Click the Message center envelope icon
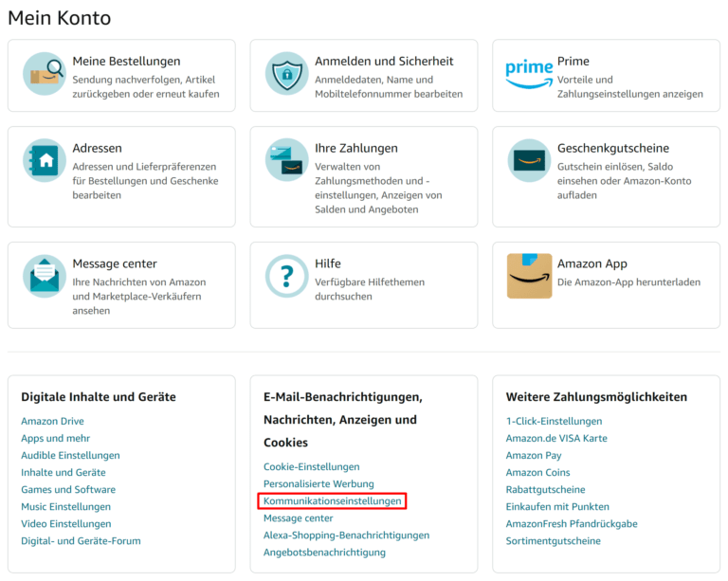Image resolution: width=728 pixels, height=581 pixels. tap(45, 277)
